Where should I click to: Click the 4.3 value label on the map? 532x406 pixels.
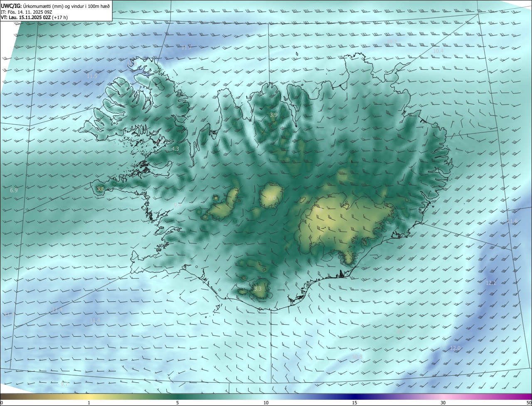[x=175, y=149]
